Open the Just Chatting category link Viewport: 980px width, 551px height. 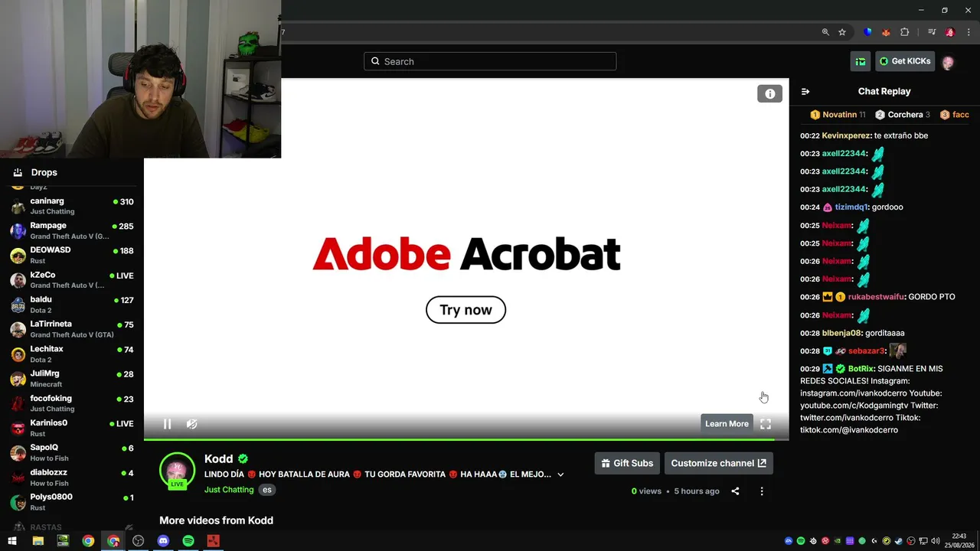coord(229,490)
